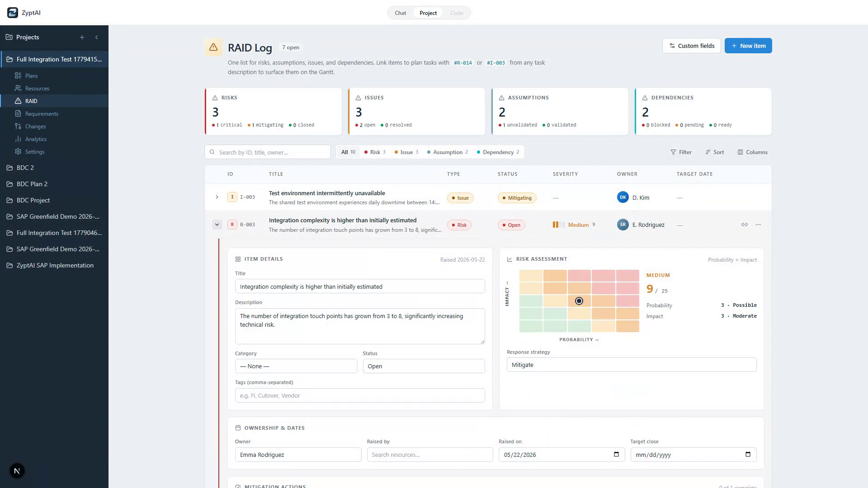This screenshot has height=488, width=868.
Task: Collapse row R-003
Action: tap(217, 225)
